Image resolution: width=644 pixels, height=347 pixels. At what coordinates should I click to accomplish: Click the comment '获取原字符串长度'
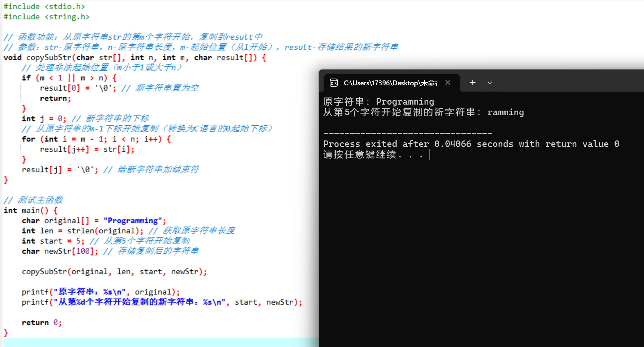192,231
